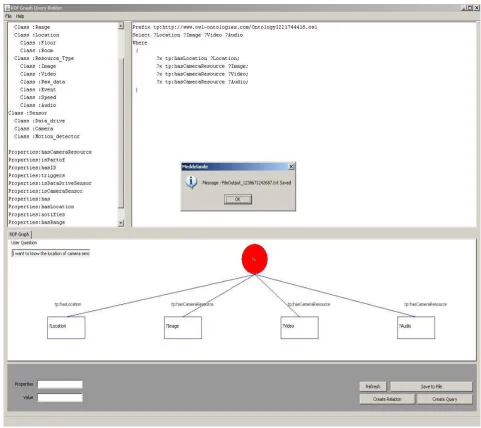481x428 pixels.
Task: Select 'Class :Event' in the list
Action: pos(38,89)
